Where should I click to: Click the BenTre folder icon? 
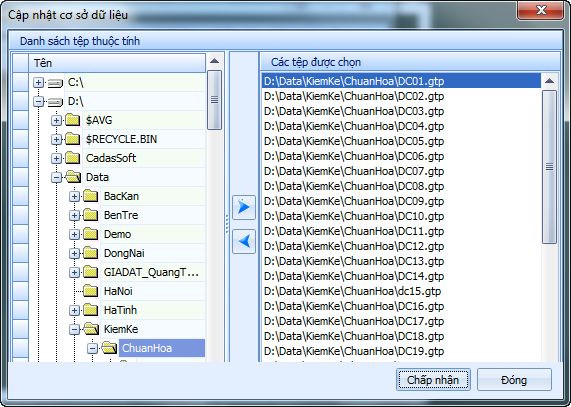click(91, 215)
